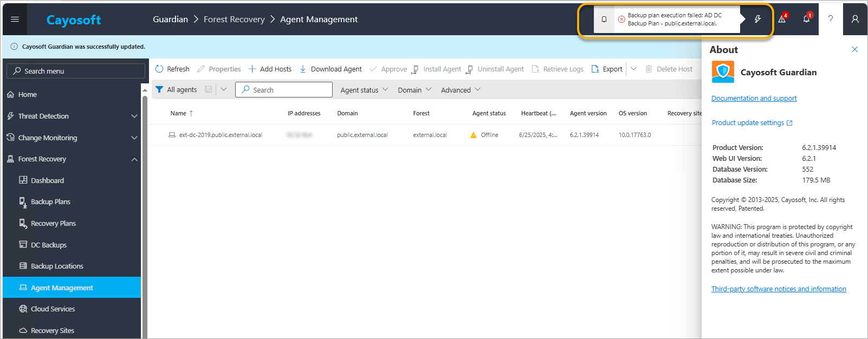The image size is (868, 339).
Task: Open Backup Locations in the sidebar
Action: 57,266
